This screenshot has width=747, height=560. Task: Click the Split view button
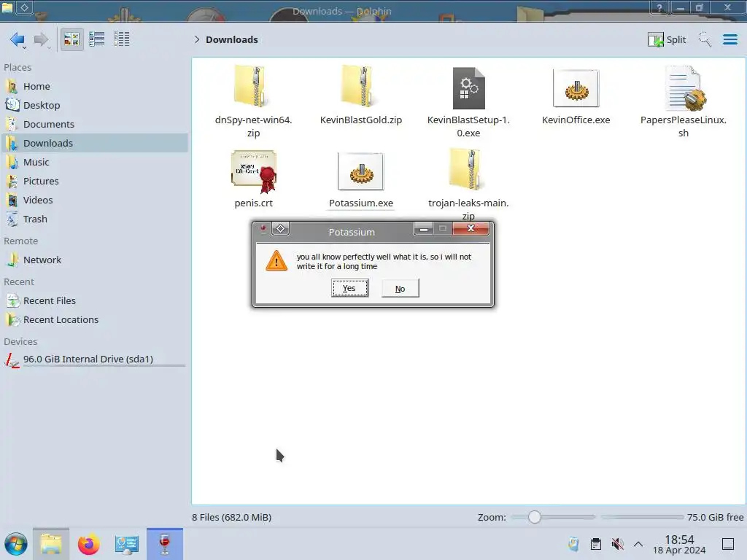click(667, 39)
